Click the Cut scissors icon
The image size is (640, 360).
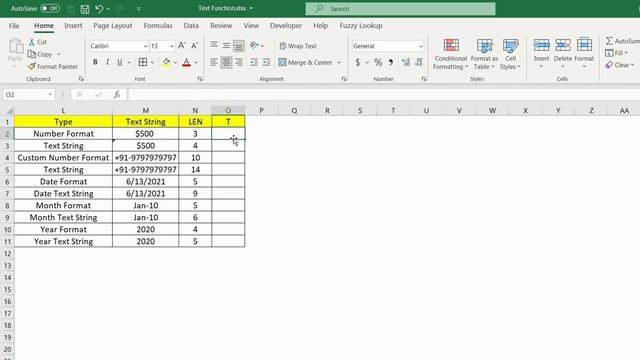[32, 42]
